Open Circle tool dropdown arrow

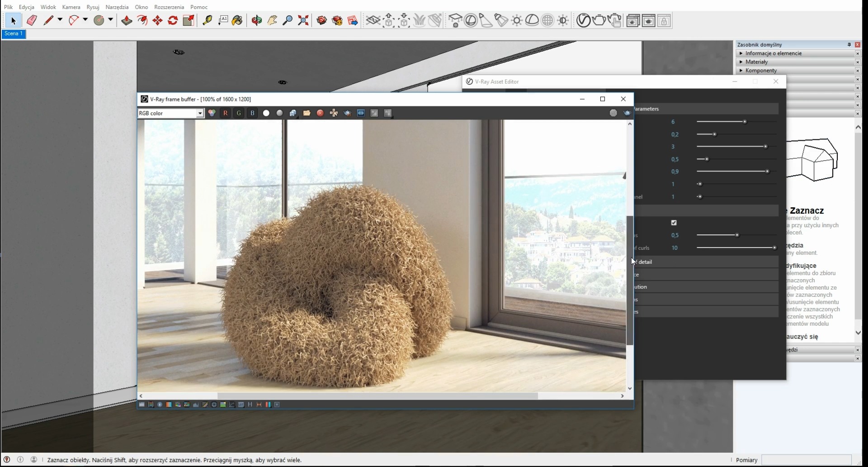(x=110, y=20)
